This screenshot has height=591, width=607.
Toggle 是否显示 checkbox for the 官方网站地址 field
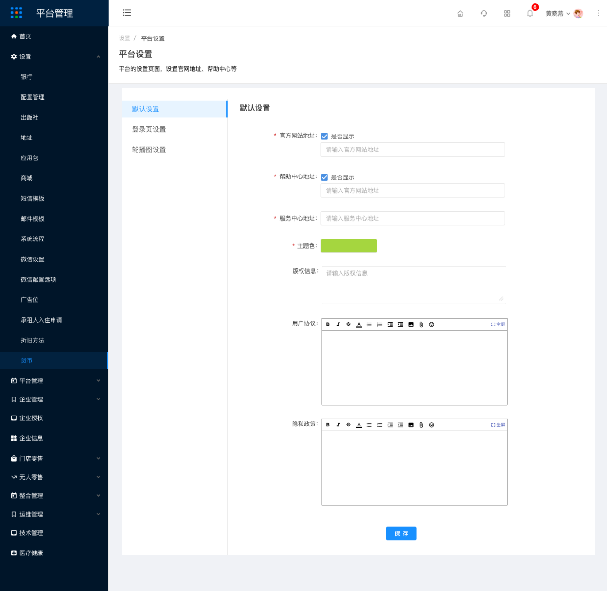coord(324,136)
